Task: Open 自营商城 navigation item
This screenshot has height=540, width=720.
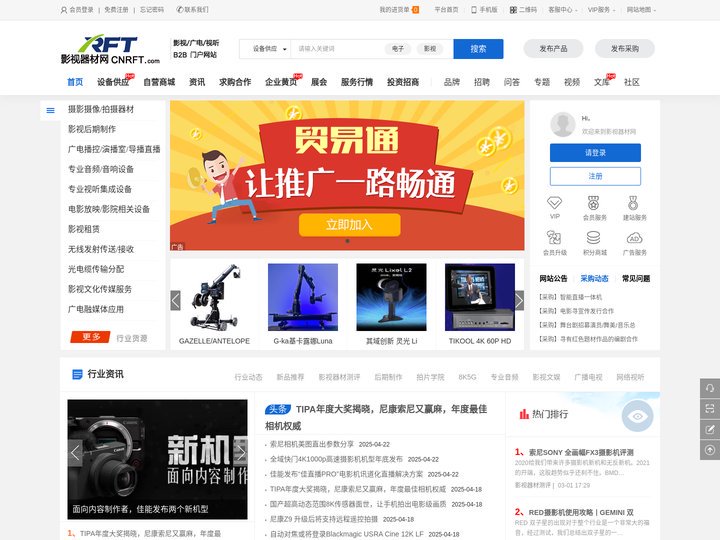Action: 159,82
